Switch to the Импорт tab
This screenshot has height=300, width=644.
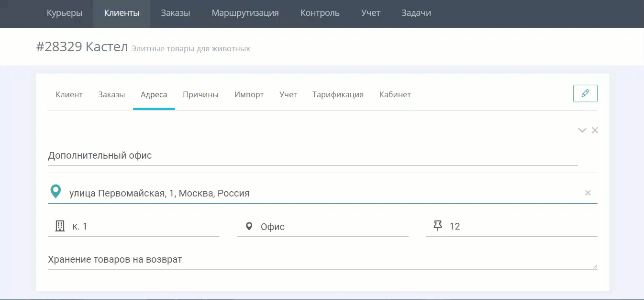coord(249,94)
